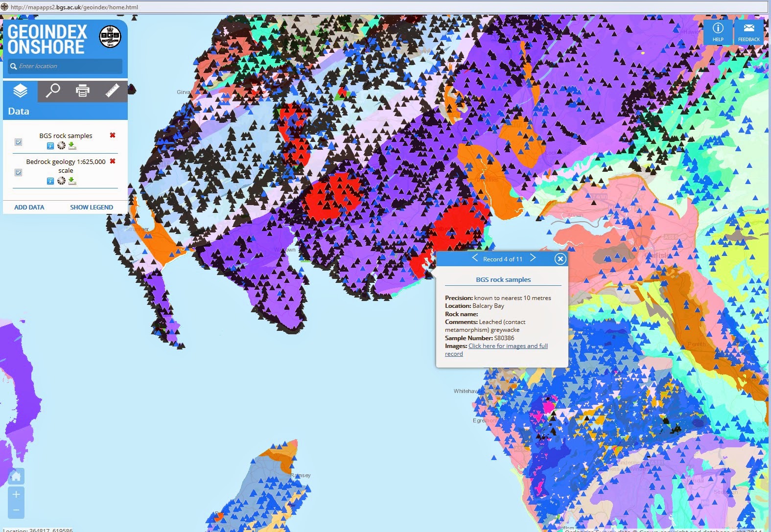Screen dimensions: 771x532
Task: Click the Location coordinates readout
Action: 38,530
